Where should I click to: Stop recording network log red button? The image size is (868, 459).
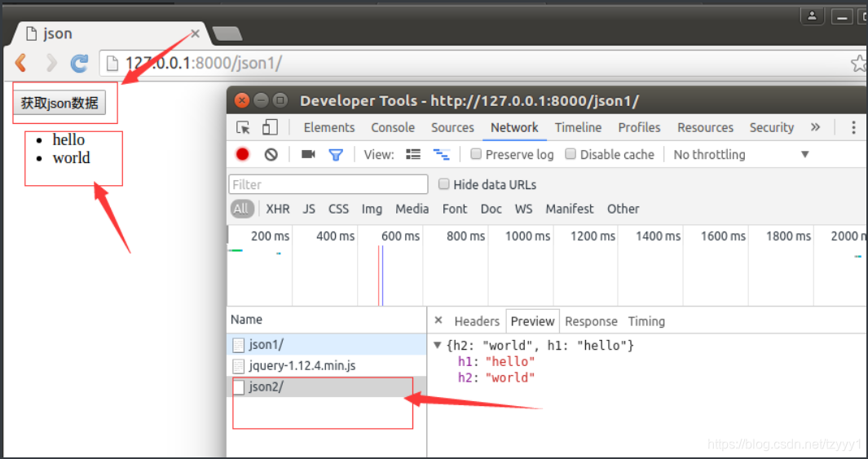[242, 154]
